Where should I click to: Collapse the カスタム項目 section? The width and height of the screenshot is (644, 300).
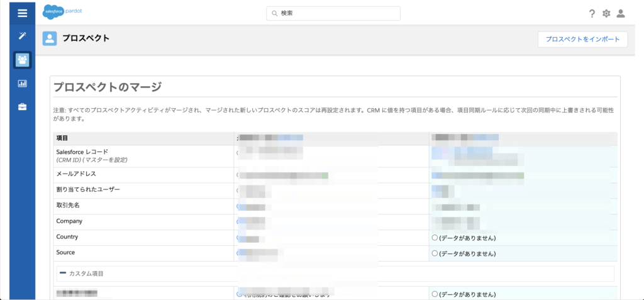coord(63,274)
